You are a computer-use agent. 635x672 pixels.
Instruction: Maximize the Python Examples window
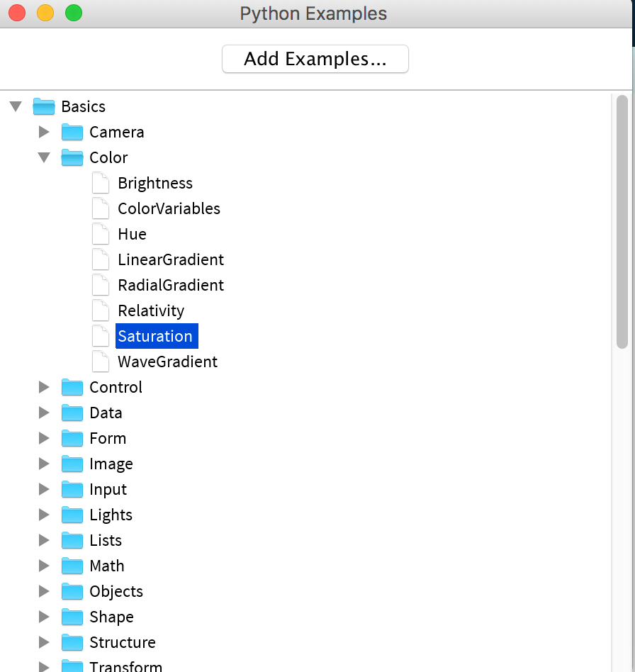tap(74, 13)
